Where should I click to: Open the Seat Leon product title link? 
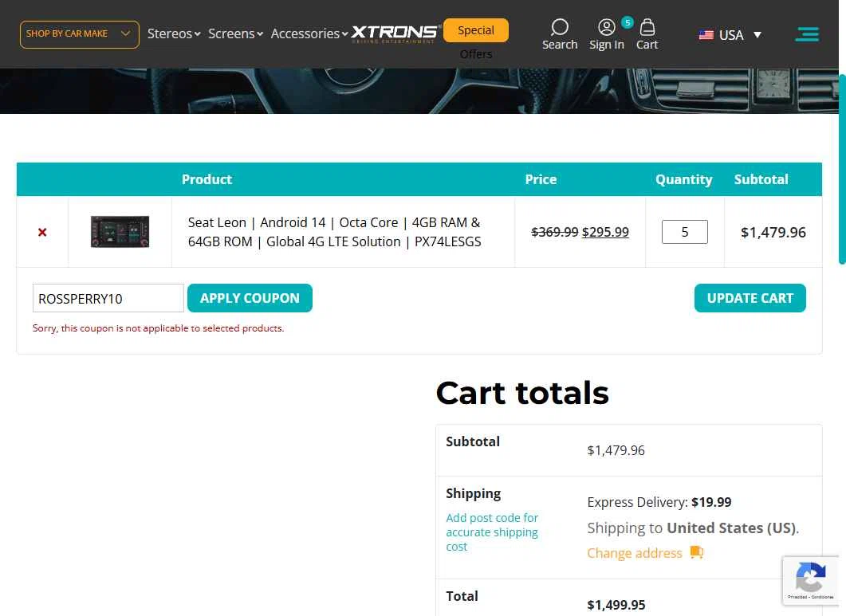(x=335, y=232)
